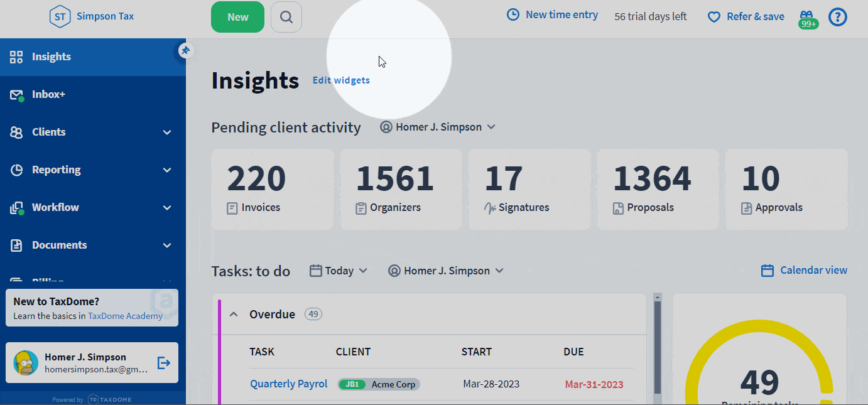868x405 pixels.
Task: Click the scroll-up arrow on the task list scrollbar
Action: [658, 297]
